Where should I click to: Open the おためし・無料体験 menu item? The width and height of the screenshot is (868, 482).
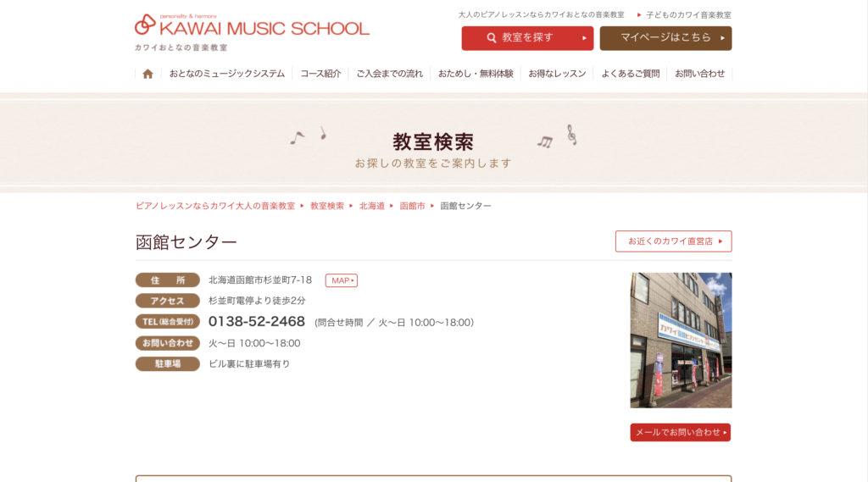point(476,74)
